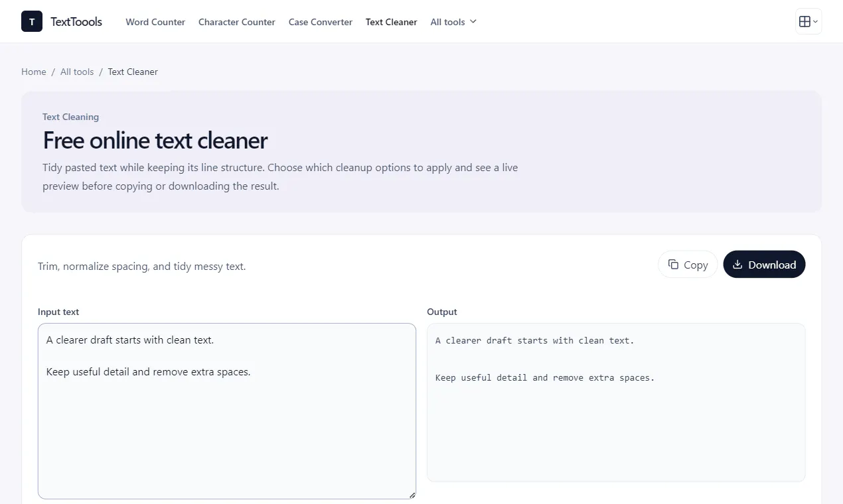Click the chevron next to All tools
The height and width of the screenshot is (504, 843).
[473, 21]
